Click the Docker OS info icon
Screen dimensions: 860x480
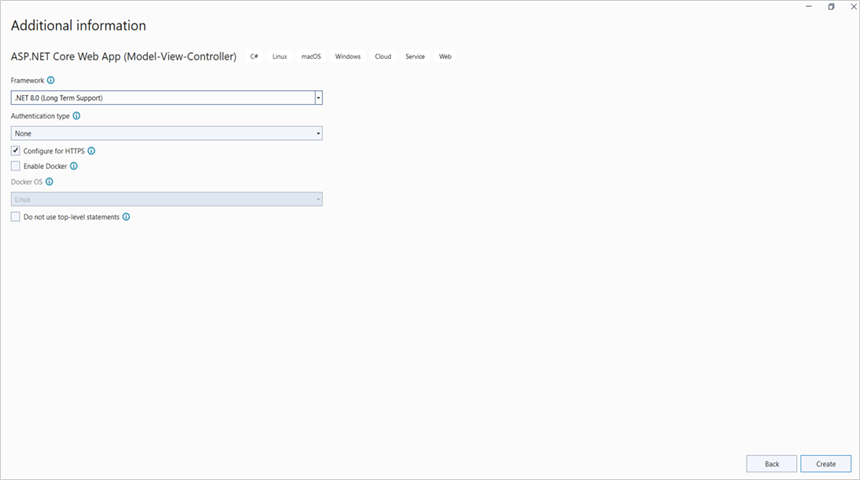(x=49, y=182)
